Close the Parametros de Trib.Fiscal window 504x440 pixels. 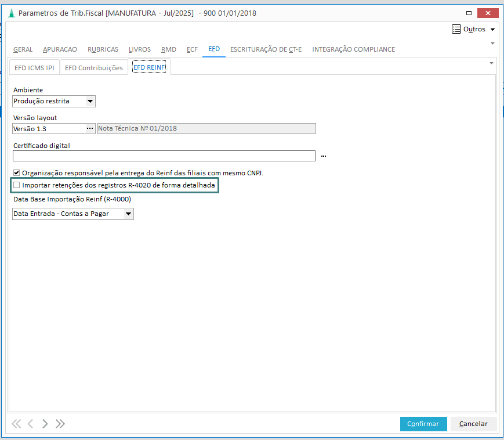[488, 13]
